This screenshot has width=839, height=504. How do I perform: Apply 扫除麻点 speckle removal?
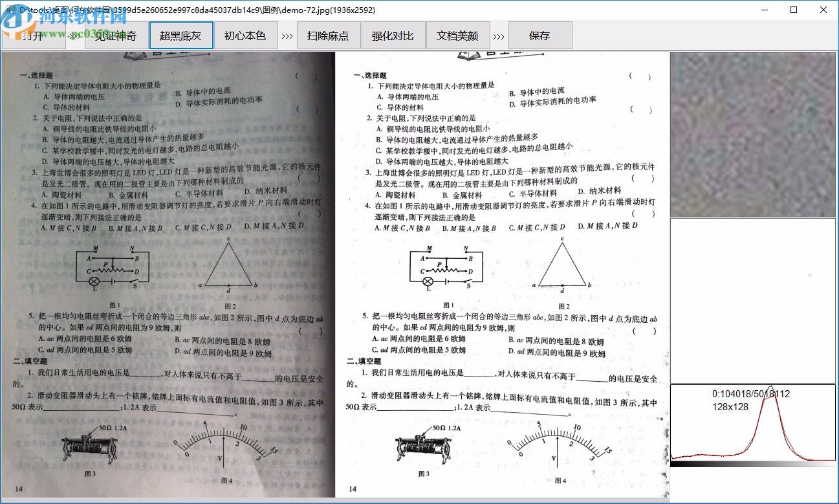click(x=329, y=36)
